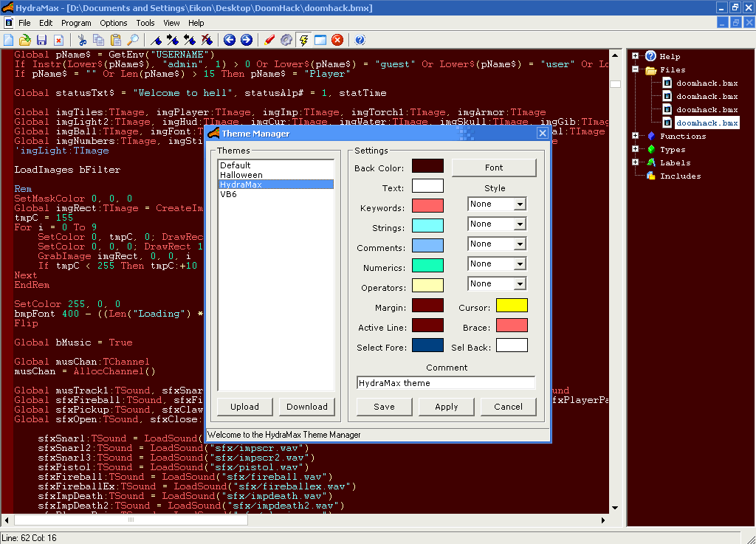Click the Save floppy disk icon
This screenshot has width=756, height=544.
click(x=41, y=40)
